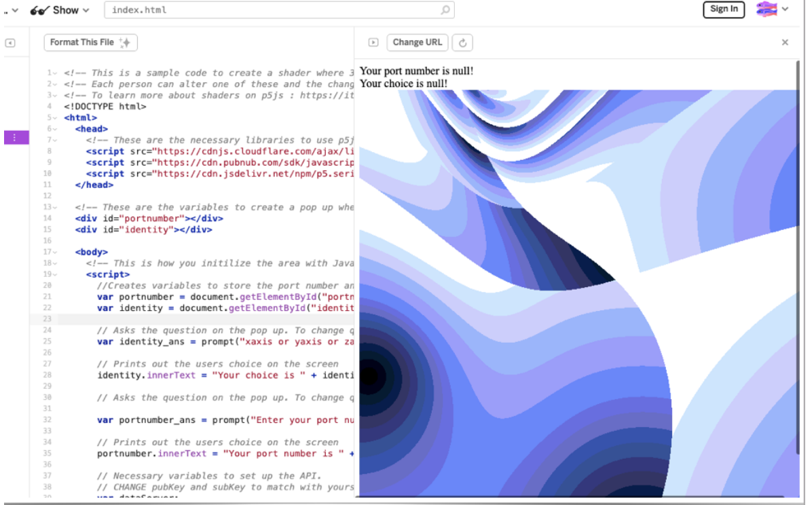Click the preview pane toggle icon
The height and width of the screenshot is (505, 812).
pyautogui.click(x=373, y=43)
